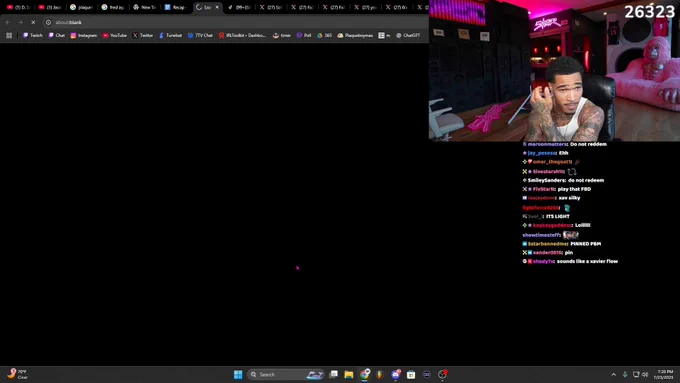The image size is (680, 383).
Task: Switch to the New Tab browser tab
Action: click(144, 7)
